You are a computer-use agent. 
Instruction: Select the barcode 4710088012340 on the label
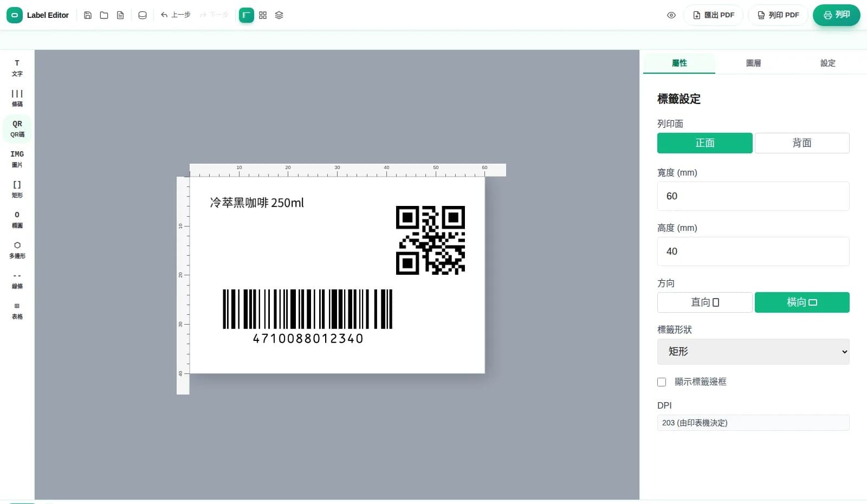(x=308, y=317)
